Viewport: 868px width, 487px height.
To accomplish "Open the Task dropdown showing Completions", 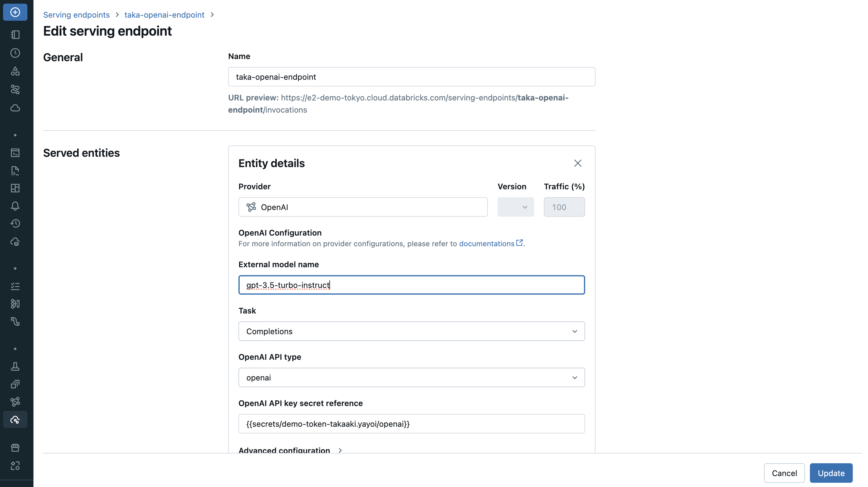I will point(411,331).
